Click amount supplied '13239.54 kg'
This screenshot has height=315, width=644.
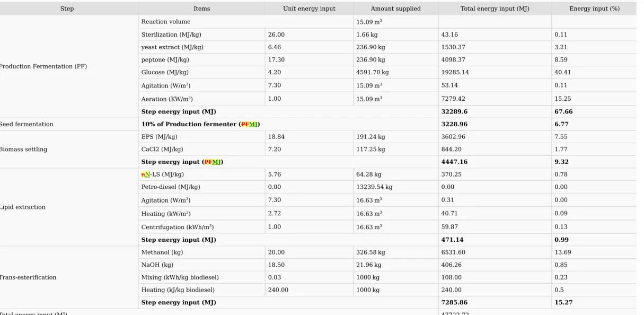(x=374, y=187)
